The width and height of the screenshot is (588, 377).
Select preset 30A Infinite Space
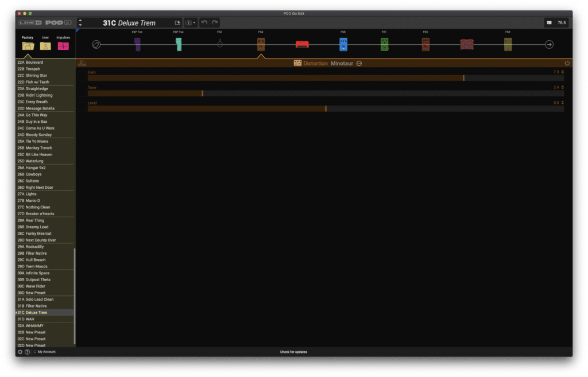(x=45, y=273)
